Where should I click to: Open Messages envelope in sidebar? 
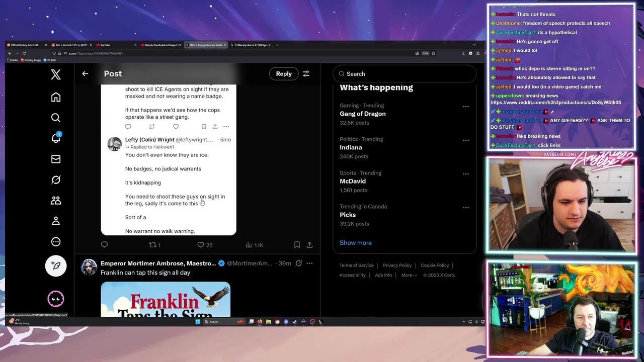click(x=56, y=159)
